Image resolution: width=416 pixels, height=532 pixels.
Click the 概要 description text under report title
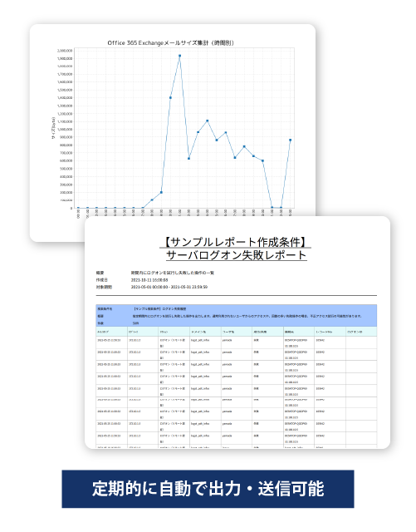click(x=173, y=273)
